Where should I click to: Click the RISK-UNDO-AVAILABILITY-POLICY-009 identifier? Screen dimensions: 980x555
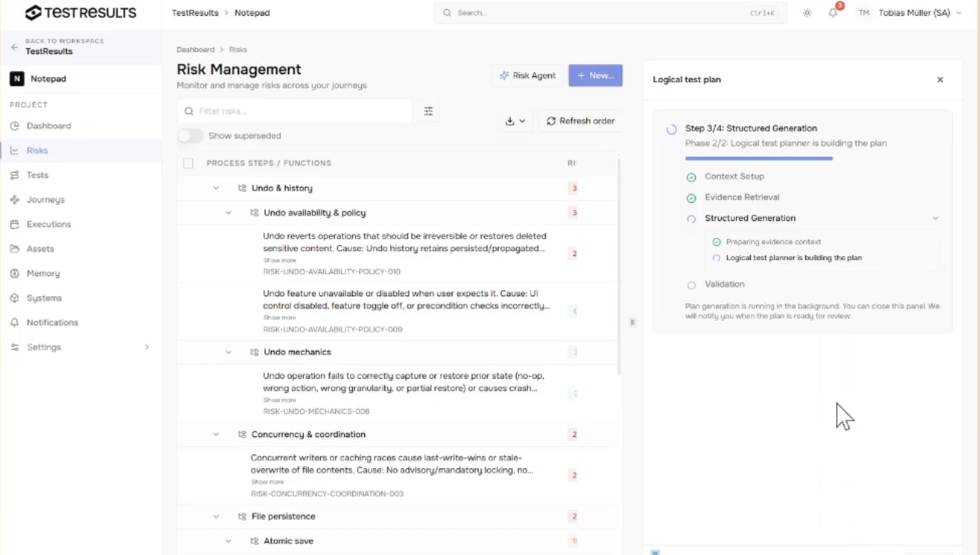[x=333, y=329]
